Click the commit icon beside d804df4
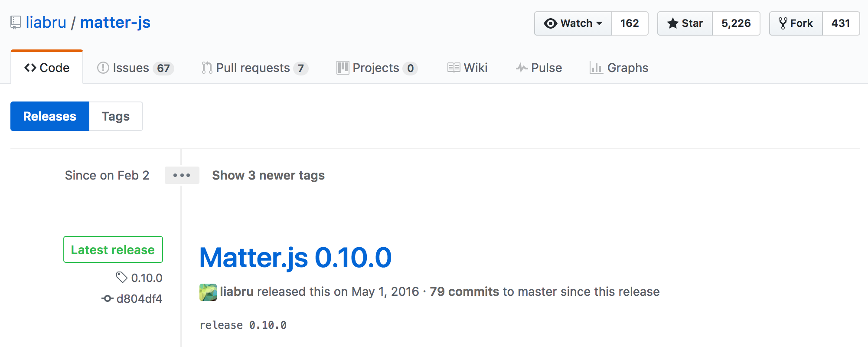The height and width of the screenshot is (347, 868). (x=107, y=298)
